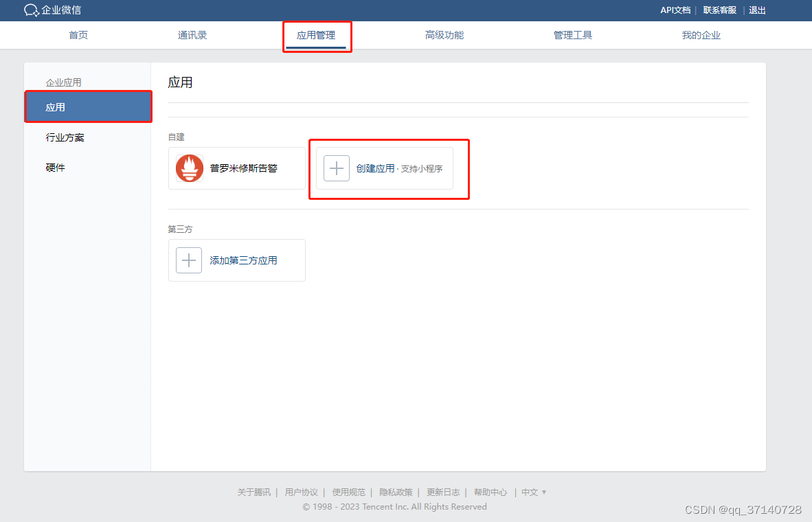The height and width of the screenshot is (522, 812).
Task: Click the 企业应用 sidebar heading
Action: (63, 82)
